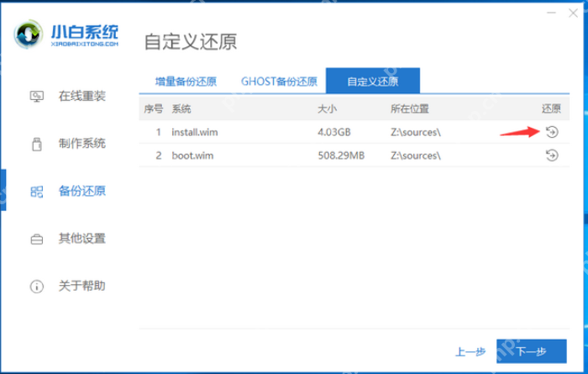588x374 pixels.
Task: Select the 自定义还原 tab
Action: click(x=372, y=82)
